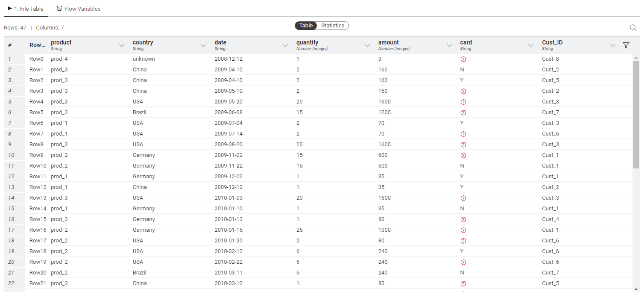Select the card value Y in Row2

pyautogui.click(x=462, y=80)
